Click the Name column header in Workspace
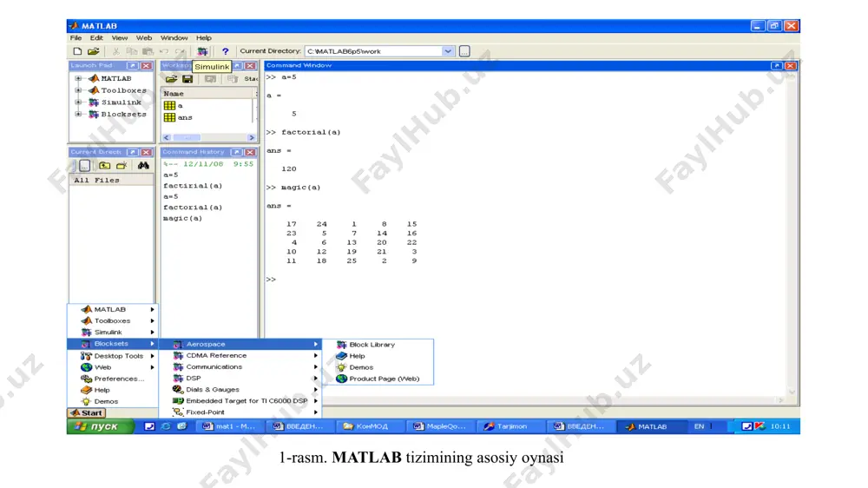The width and height of the screenshot is (868, 488). coord(207,94)
